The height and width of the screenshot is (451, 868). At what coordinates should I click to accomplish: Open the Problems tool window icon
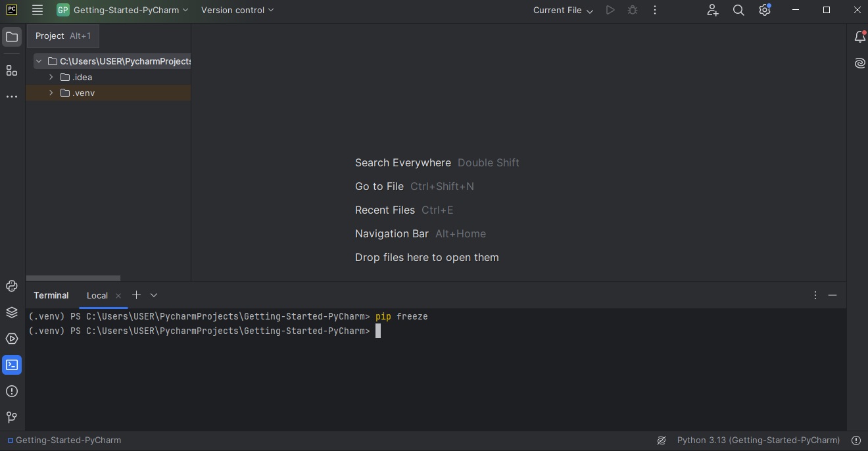(12, 391)
